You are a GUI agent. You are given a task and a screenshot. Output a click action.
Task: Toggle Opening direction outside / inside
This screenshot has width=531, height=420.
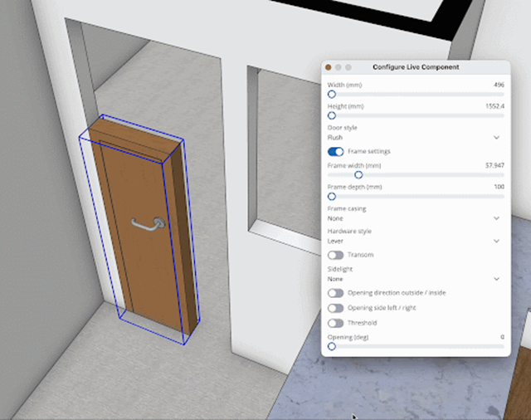[336, 293]
